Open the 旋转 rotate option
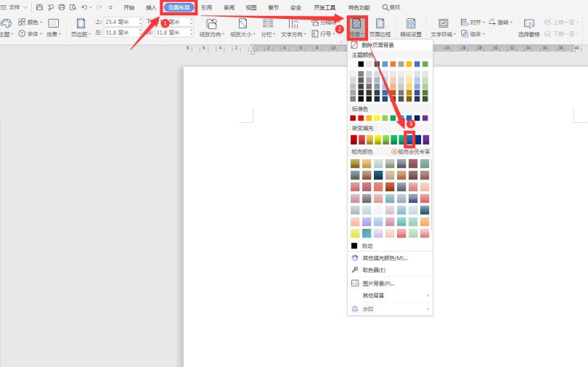Screen dimensions: 588x367 501,22
